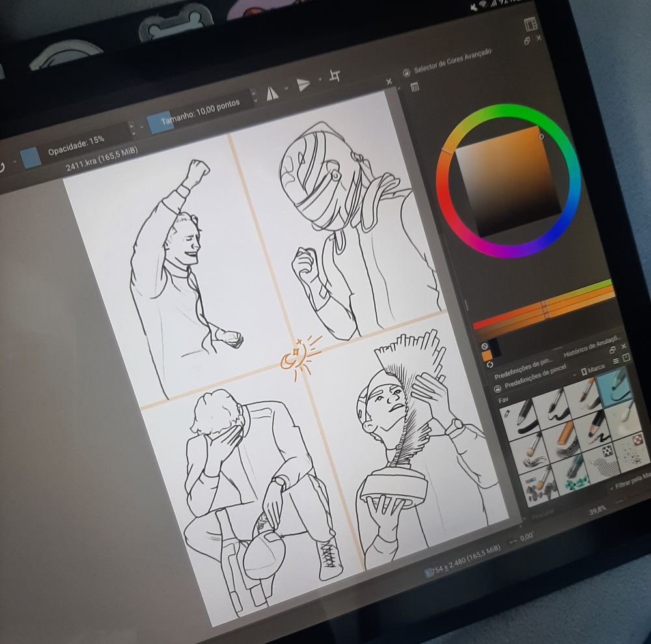Lock the Predefinições de pincel docker
This screenshot has height=644, width=651.
click(x=497, y=389)
